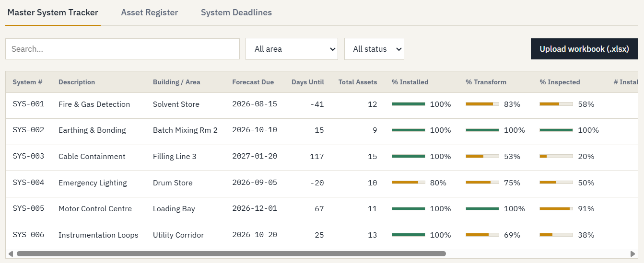Click the 2026-08-15 forecast due date
644x263 pixels.
(255, 104)
